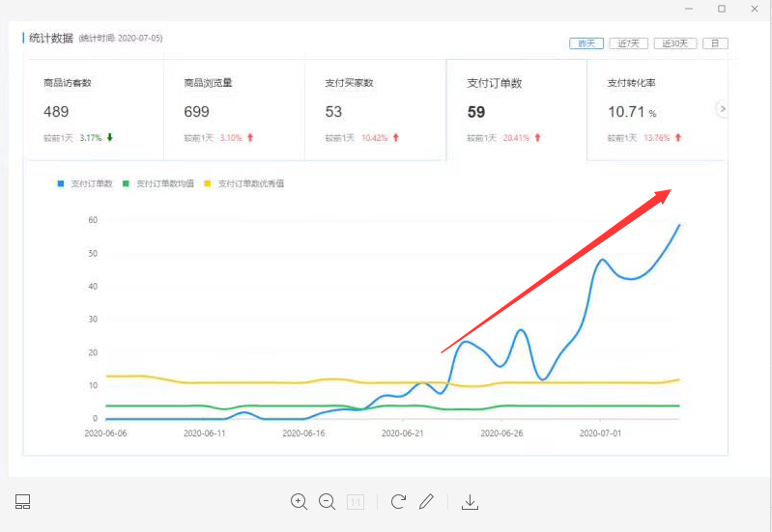Open the thumbnail gallery view icon
Viewport: 772px width, 532px height.
(22, 501)
